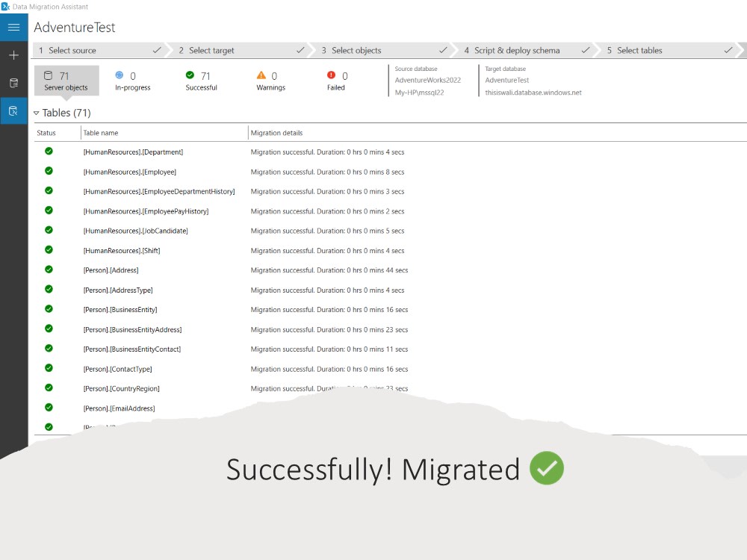
Task: Click the AdventureTest target database name
Action: click(x=507, y=81)
